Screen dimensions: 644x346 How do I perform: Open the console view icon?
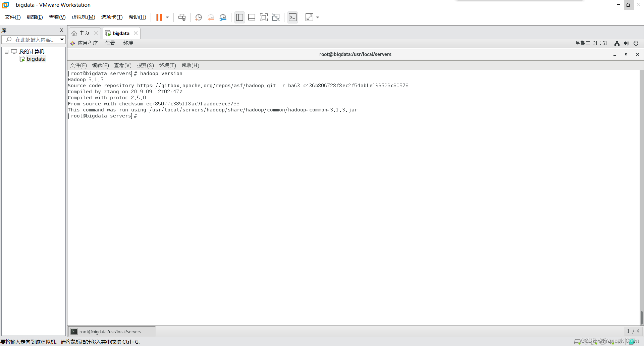click(x=292, y=17)
